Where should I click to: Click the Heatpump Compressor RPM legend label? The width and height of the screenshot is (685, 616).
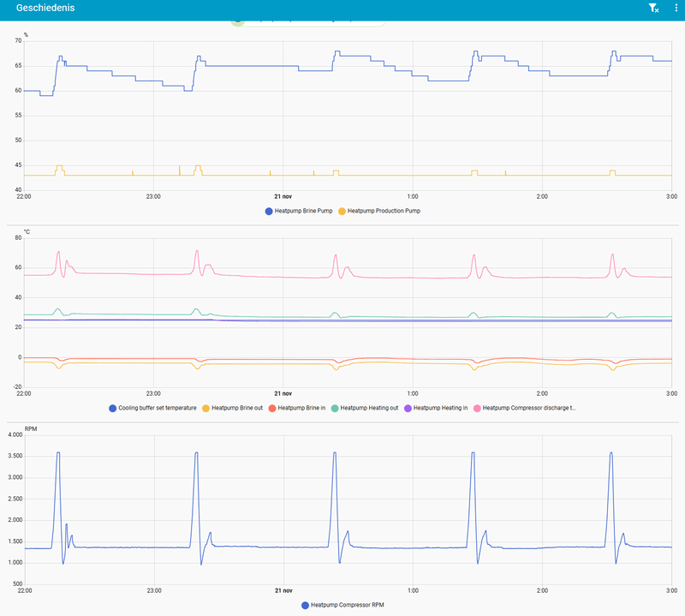(x=348, y=604)
